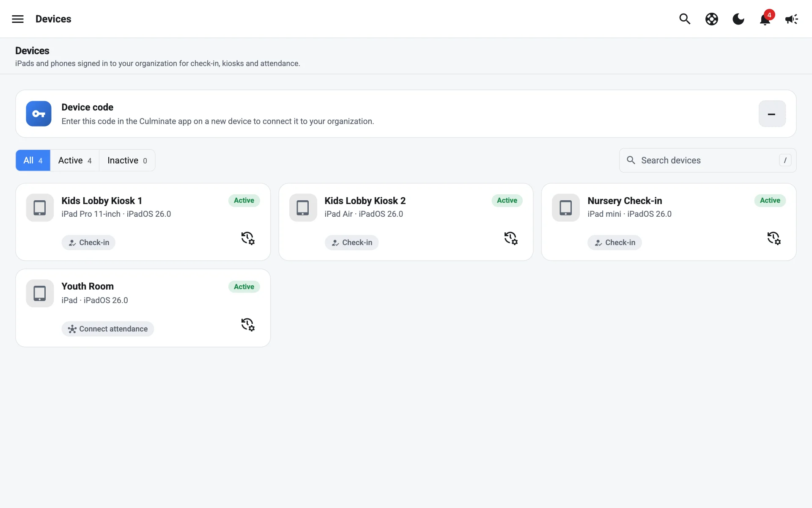Click Active badge on Youth Room
The height and width of the screenshot is (508, 812).
click(244, 287)
